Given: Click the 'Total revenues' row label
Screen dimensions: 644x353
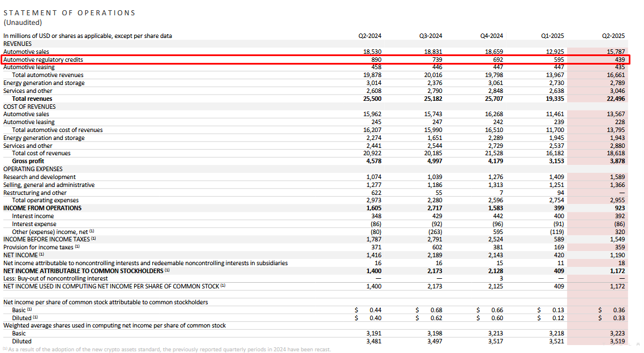Looking at the screenshot, I should click(x=32, y=99).
